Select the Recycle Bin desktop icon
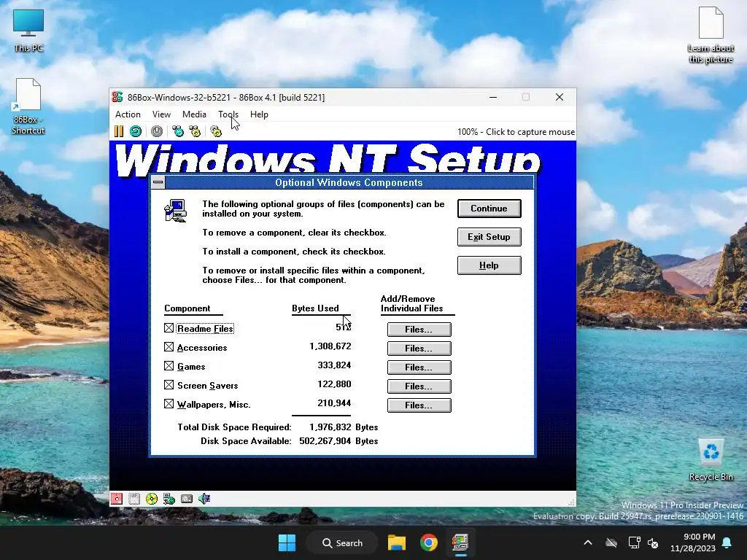This screenshot has width=747, height=560. pyautogui.click(x=711, y=460)
